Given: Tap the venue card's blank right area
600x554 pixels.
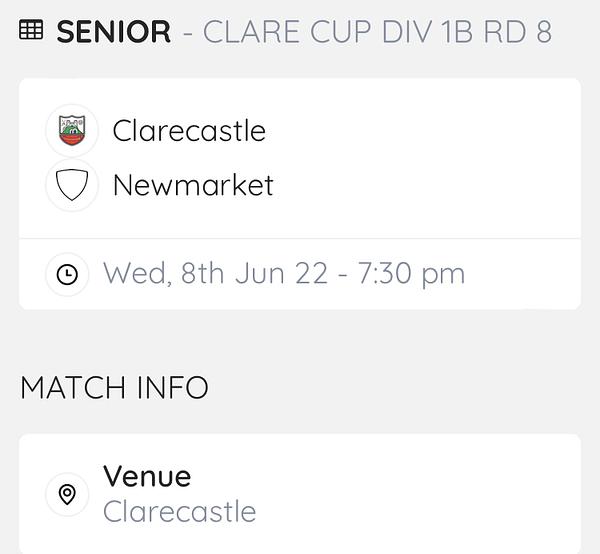Looking at the screenshot, I should [x=421, y=494].
